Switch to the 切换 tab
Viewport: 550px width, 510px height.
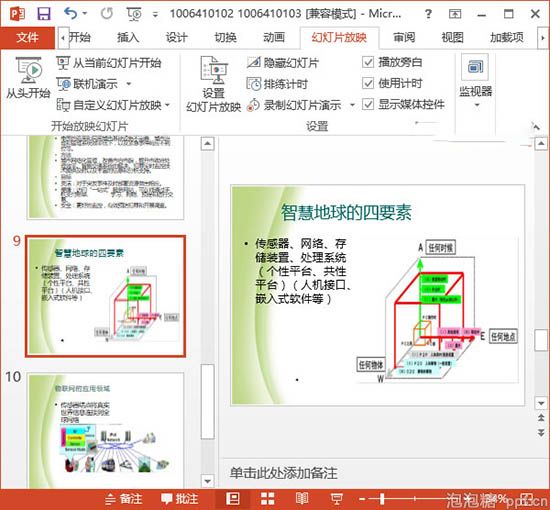[225, 37]
